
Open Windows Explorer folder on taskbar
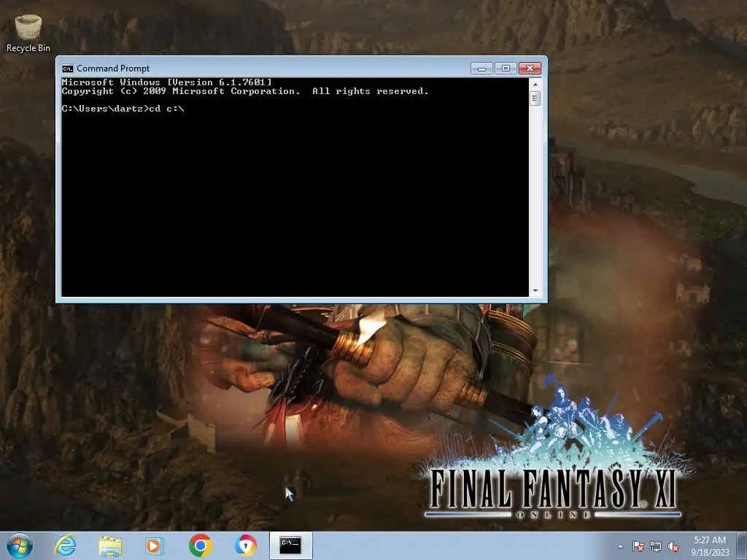click(x=110, y=545)
